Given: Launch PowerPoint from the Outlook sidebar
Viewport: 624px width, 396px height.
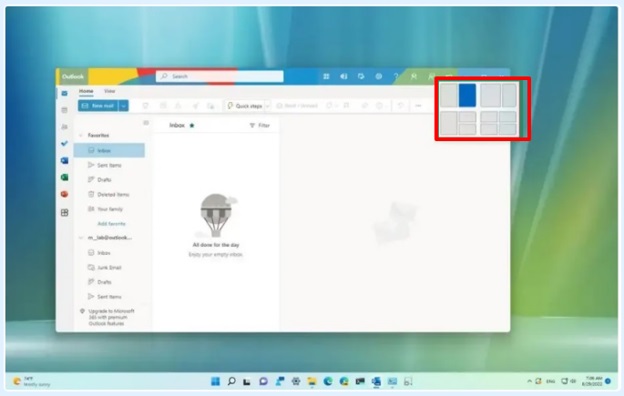Looking at the screenshot, I should pos(64,194).
